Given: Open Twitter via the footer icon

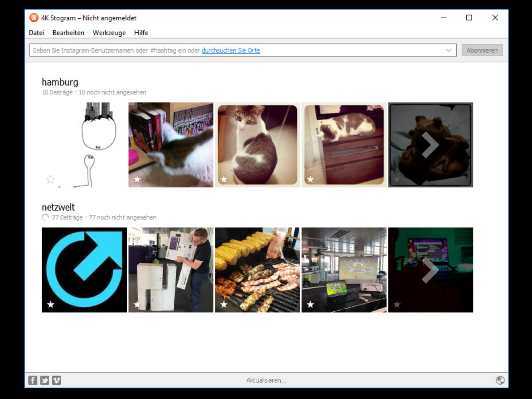Looking at the screenshot, I should click(44, 380).
